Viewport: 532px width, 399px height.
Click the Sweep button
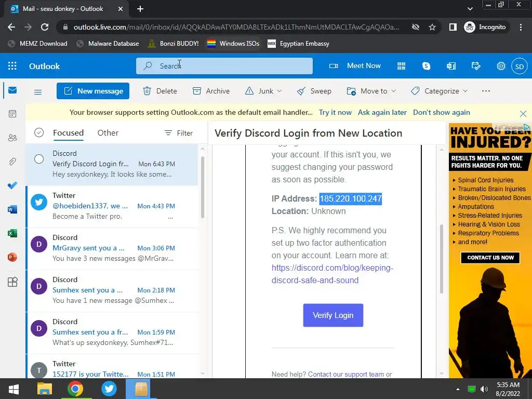314,91
